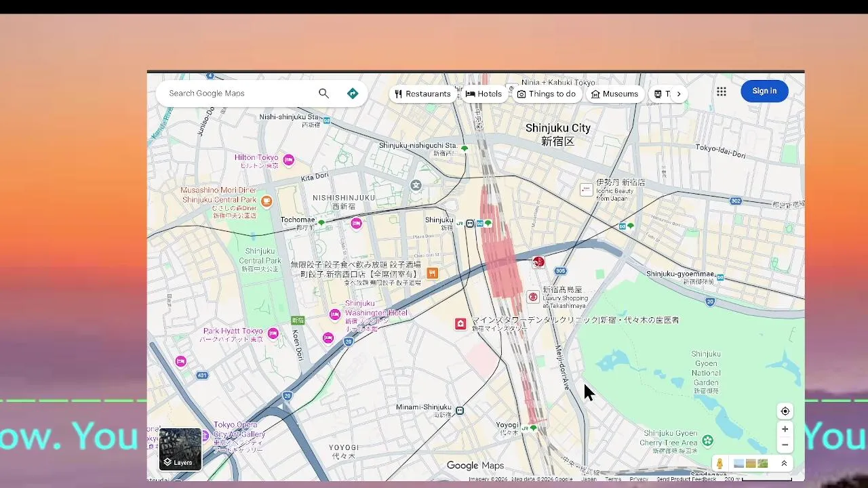Click the Japan link in footer
The height and width of the screenshot is (488, 868).
[x=589, y=479]
